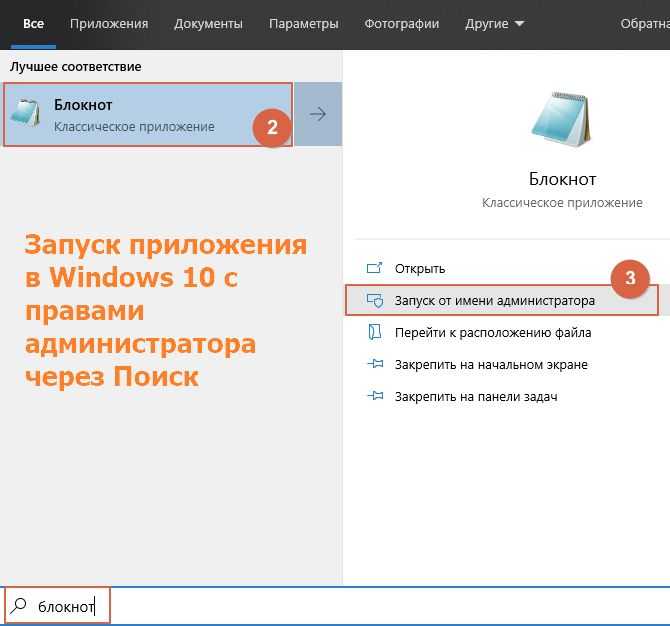Click Классическое приложение text in preview pane
The image size is (670, 626).
point(562,203)
